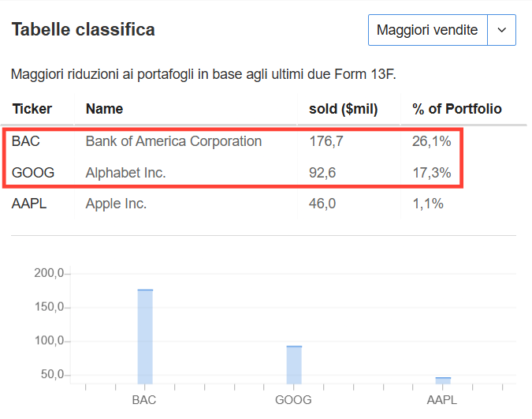Viewport: 532px width, 419px height.
Task: Click the dropdown chevron arrow
Action: tap(502, 30)
